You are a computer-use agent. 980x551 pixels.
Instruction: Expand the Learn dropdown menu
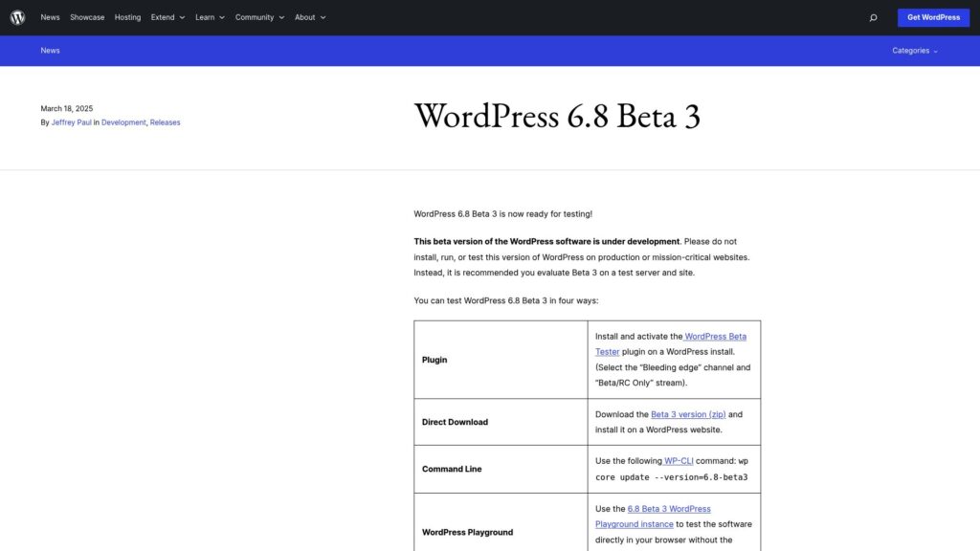point(210,17)
